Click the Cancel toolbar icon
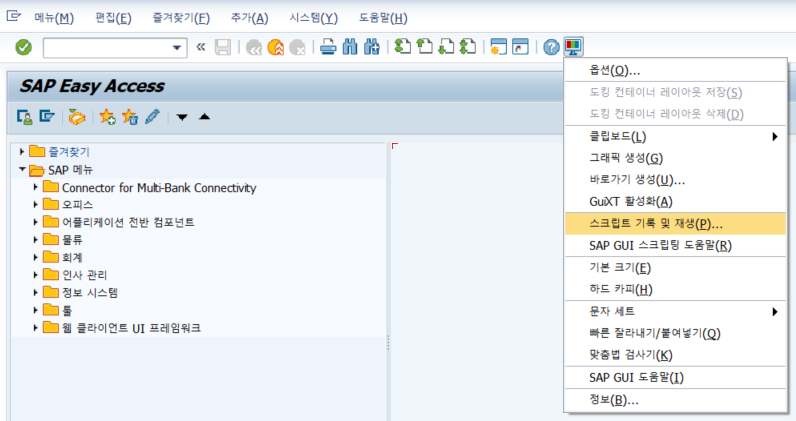This screenshot has width=796, height=421. [297, 48]
